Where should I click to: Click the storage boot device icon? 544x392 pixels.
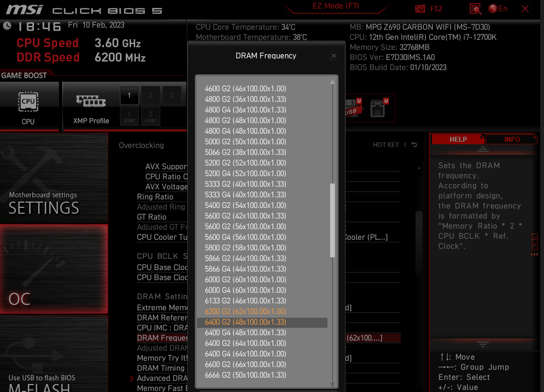(x=379, y=108)
